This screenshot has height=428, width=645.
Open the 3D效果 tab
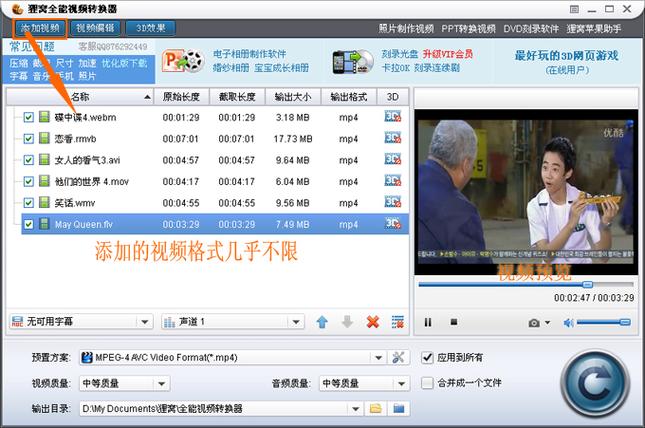(152, 27)
